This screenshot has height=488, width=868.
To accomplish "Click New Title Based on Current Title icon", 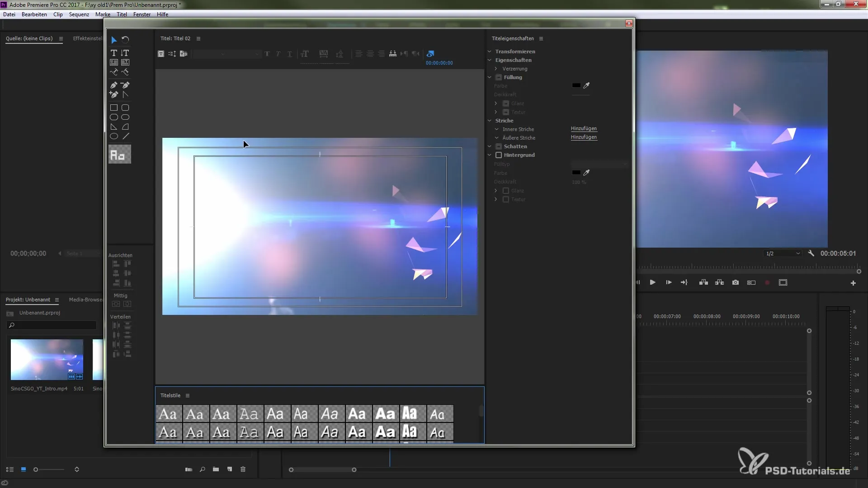I will tap(161, 54).
